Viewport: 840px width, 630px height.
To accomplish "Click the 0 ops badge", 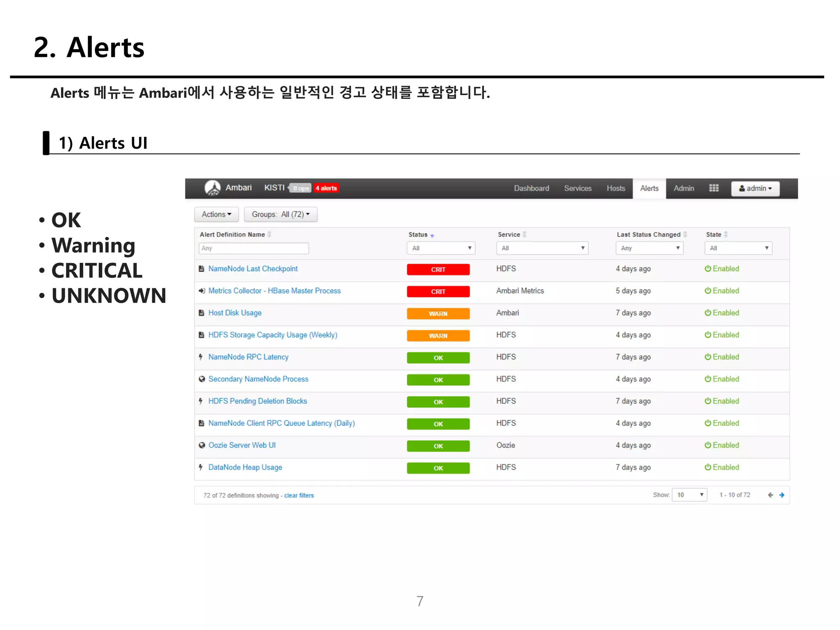I will tap(301, 188).
